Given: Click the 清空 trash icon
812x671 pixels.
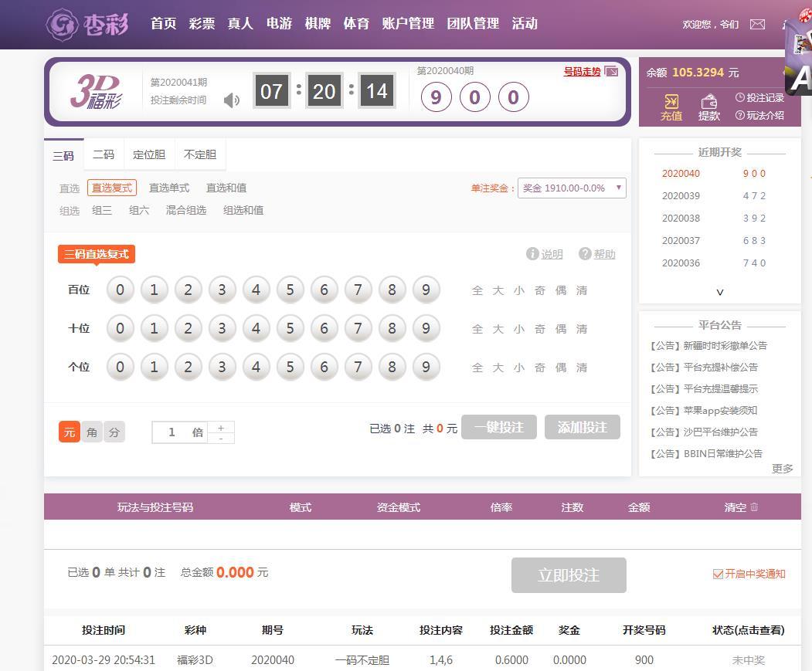Looking at the screenshot, I should point(754,507).
